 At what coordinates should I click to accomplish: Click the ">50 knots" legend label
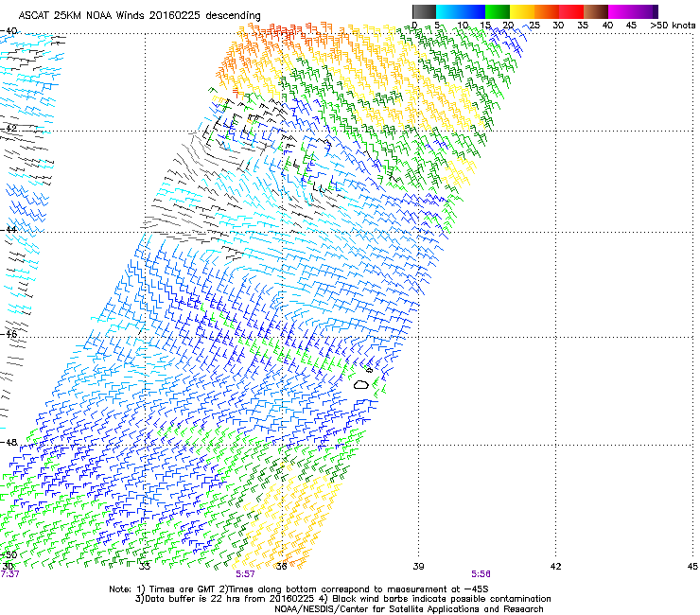[673, 26]
